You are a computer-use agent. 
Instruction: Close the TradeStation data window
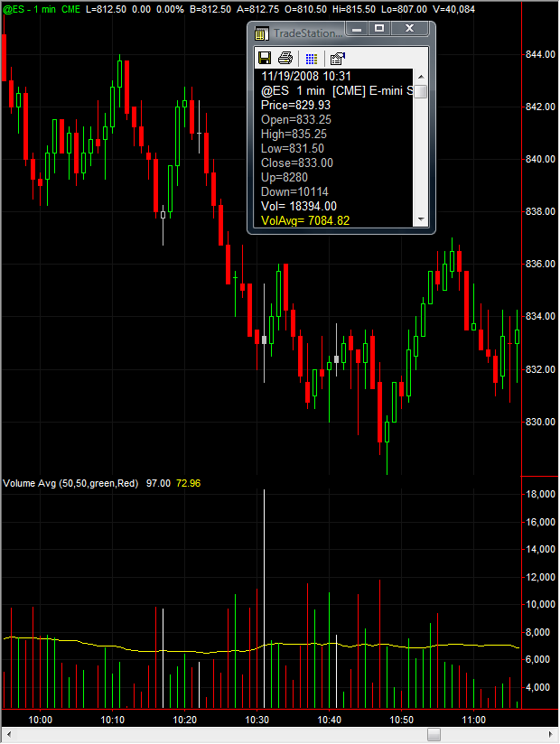coord(409,29)
